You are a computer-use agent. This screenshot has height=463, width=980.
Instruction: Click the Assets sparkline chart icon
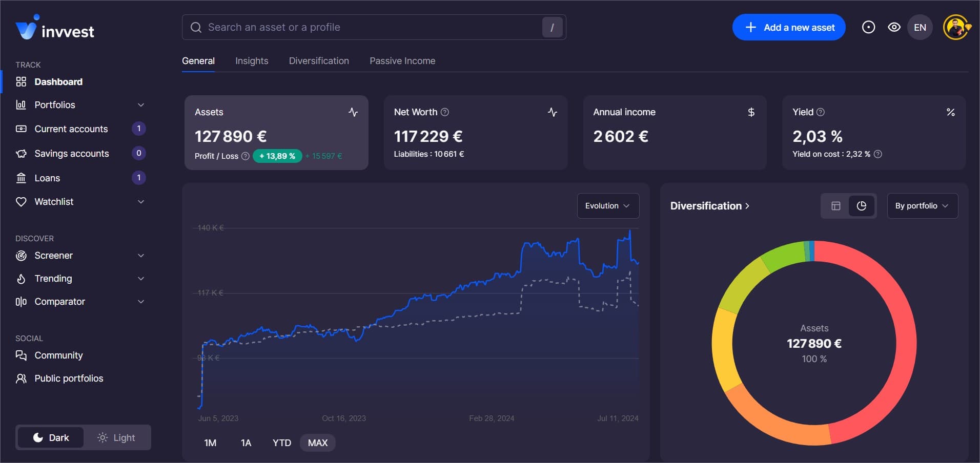click(x=353, y=112)
